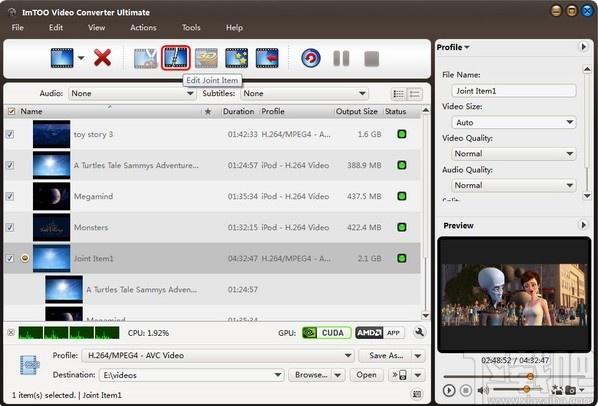Open the Save As dropdown arrow
The width and height of the screenshot is (598, 406).
click(x=418, y=356)
